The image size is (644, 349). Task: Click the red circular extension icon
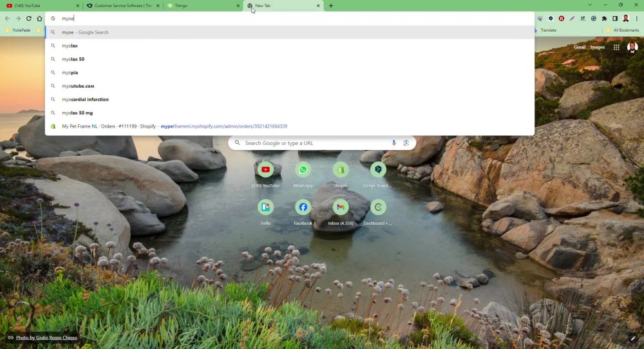click(x=562, y=19)
